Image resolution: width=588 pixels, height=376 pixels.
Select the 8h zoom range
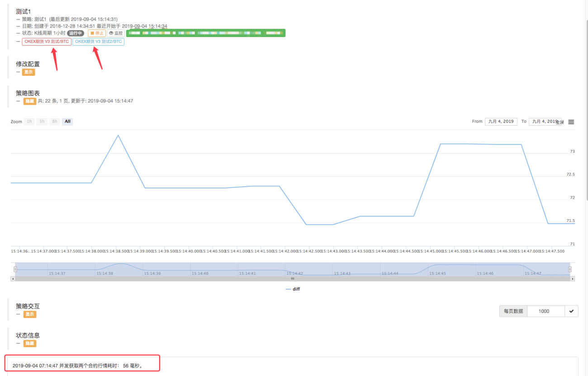[x=55, y=122]
